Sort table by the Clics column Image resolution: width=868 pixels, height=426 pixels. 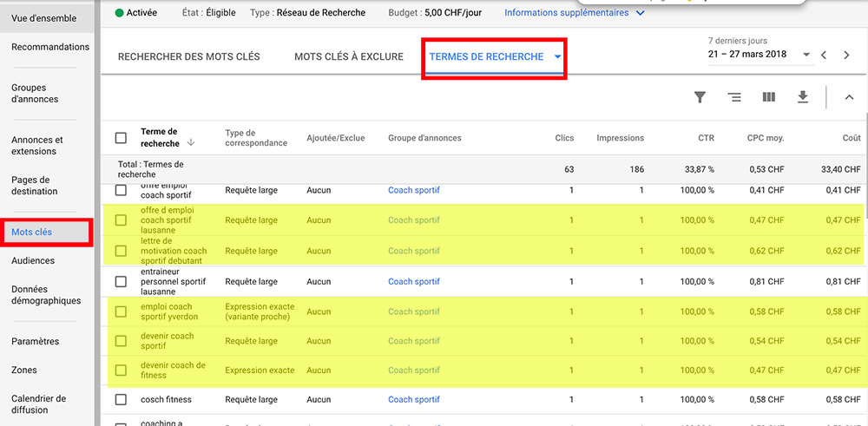(564, 138)
